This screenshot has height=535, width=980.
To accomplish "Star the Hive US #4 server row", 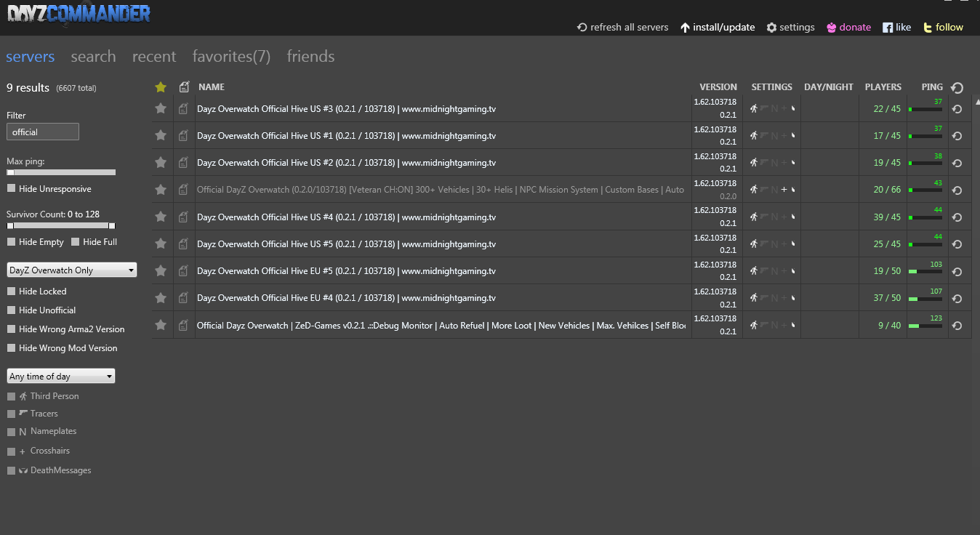I will [161, 217].
